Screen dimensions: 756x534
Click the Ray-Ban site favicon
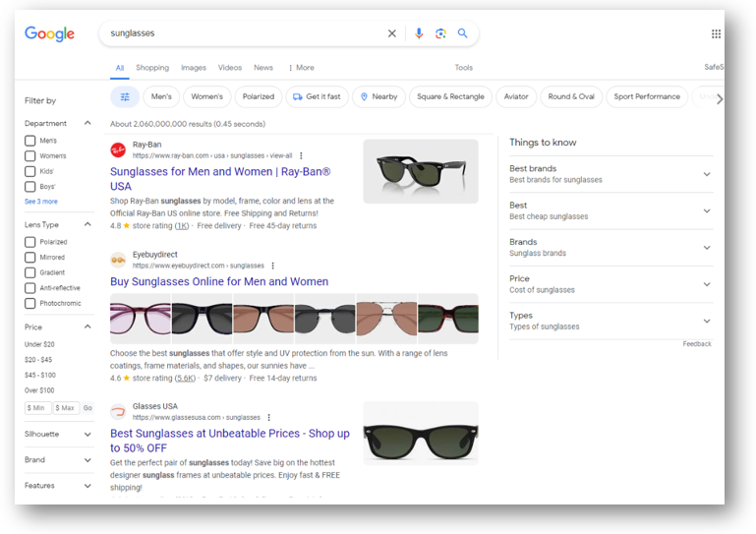coord(118,150)
